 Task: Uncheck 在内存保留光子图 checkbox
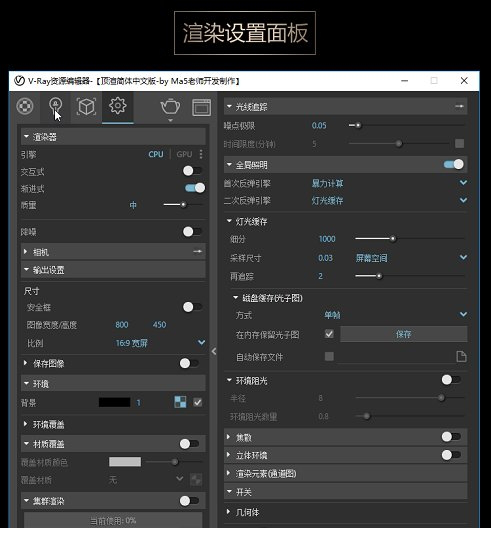click(329, 334)
